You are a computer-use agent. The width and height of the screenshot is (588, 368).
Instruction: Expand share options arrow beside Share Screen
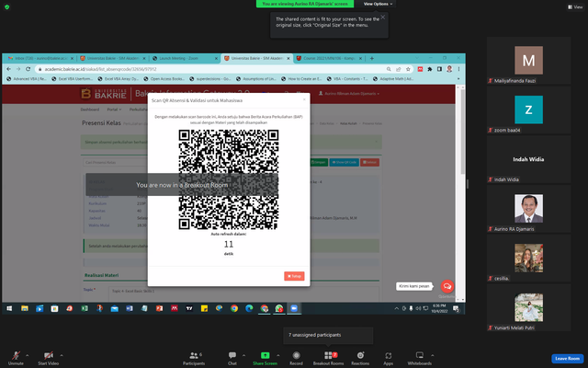277,355
